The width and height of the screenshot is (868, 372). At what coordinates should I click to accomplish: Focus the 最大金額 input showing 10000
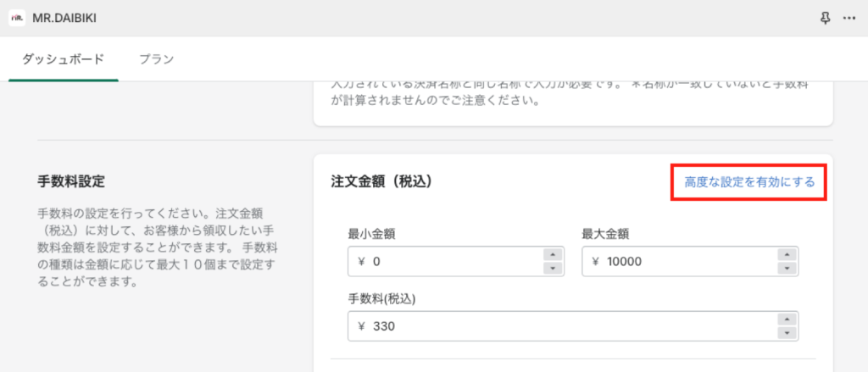690,261
